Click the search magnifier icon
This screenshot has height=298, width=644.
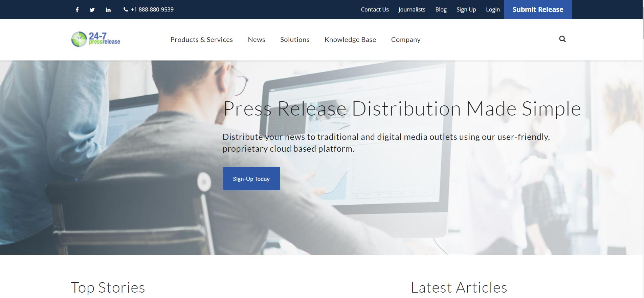(x=562, y=39)
